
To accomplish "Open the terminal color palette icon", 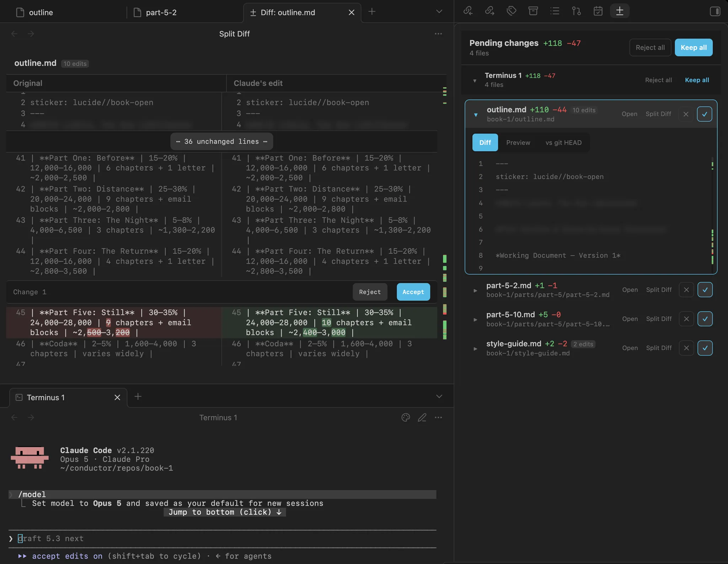I will point(406,418).
